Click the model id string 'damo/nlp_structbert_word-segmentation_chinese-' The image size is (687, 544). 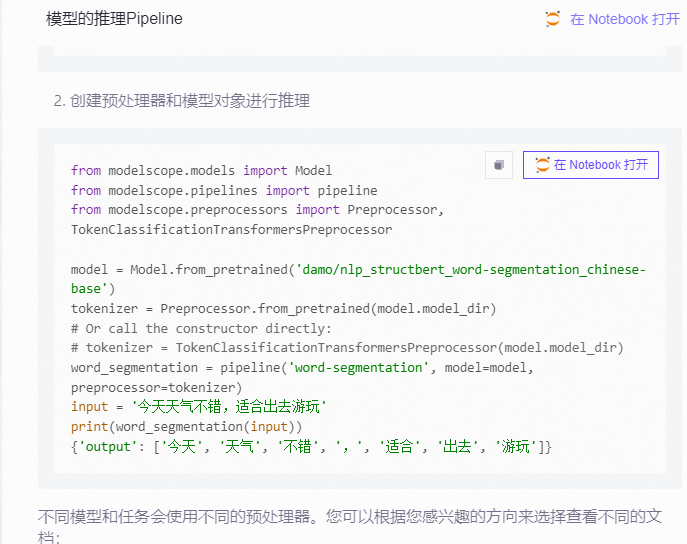pos(471,269)
